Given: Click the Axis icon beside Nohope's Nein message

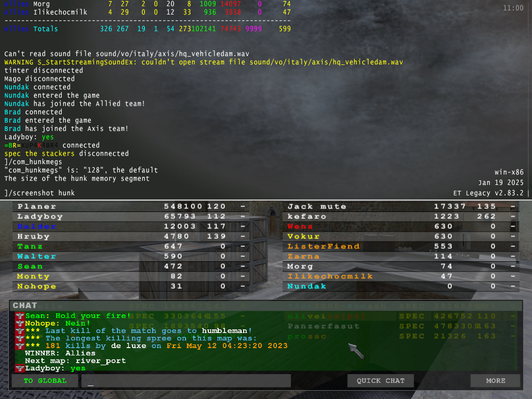Looking at the screenshot, I should [20, 323].
